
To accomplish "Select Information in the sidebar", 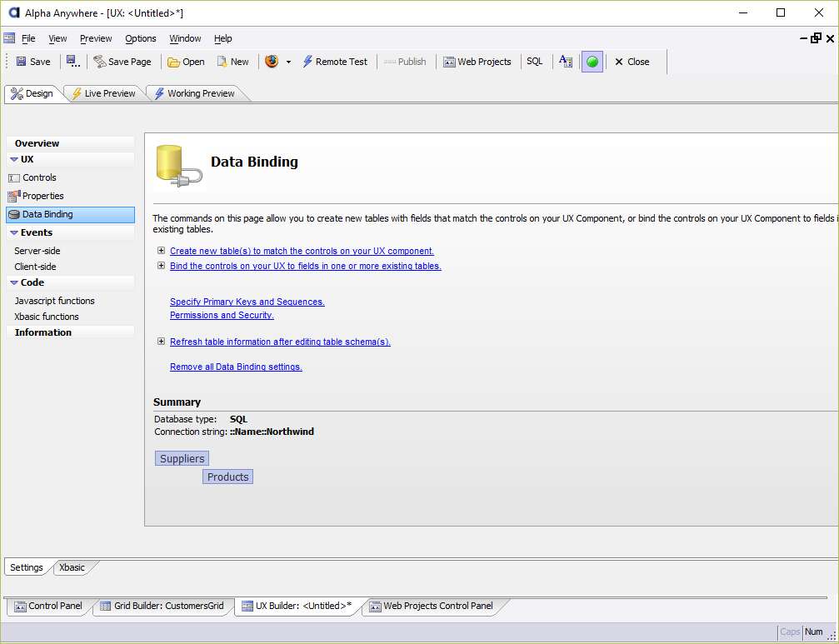I will 70,332.
